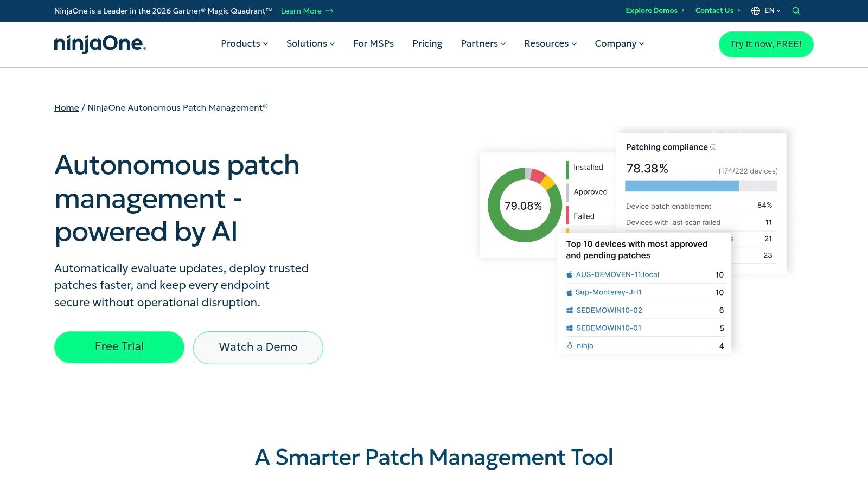Click the 79.08% donut chart
868x488 pixels.
(x=524, y=205)
